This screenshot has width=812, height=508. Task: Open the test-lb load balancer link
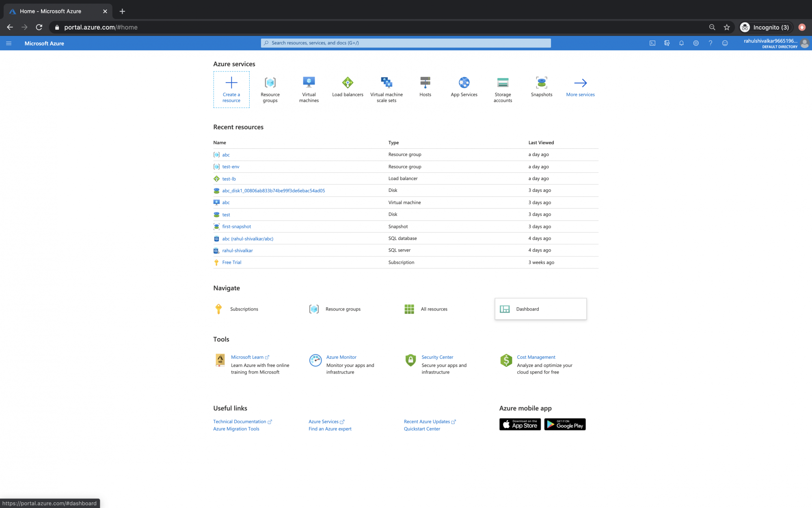pyautogui.click(x=229, y=179)
